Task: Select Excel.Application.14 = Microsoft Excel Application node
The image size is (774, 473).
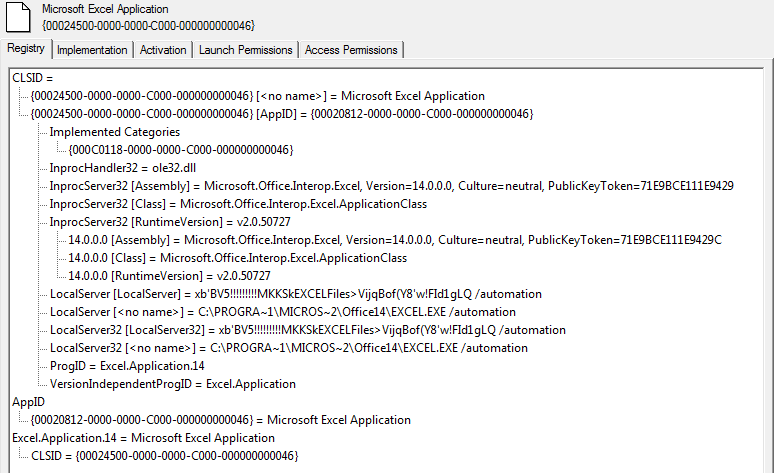Action: coord(143,438)
